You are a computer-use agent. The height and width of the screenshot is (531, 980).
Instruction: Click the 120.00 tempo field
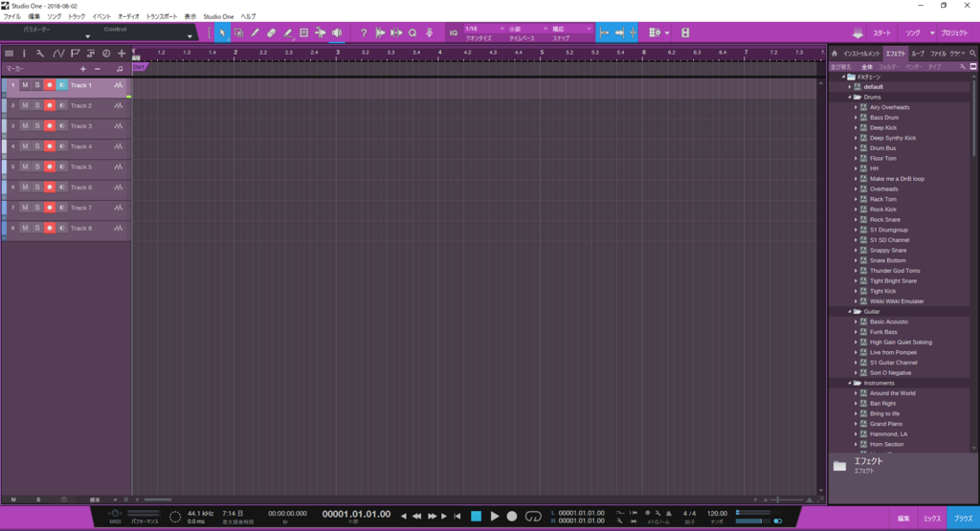point(717,514)
